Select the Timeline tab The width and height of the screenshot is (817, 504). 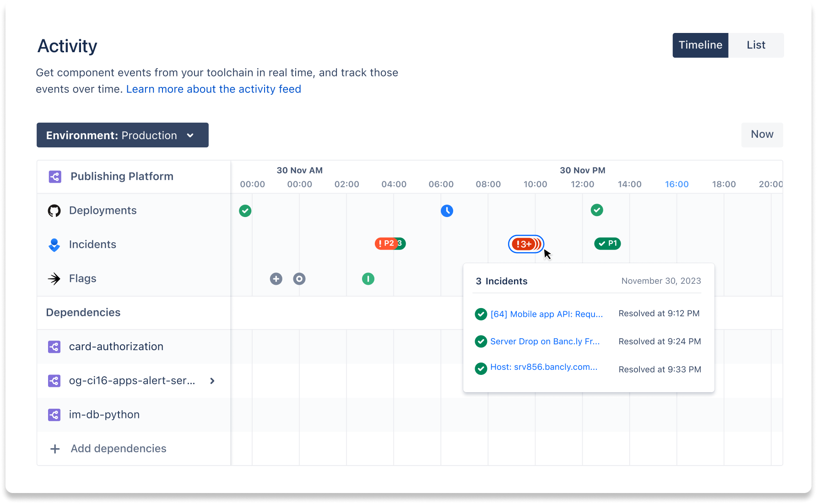(700, 45)
